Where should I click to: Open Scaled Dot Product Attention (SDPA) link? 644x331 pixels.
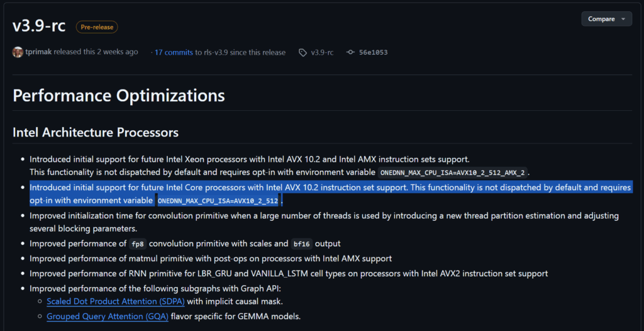(116, 301)
